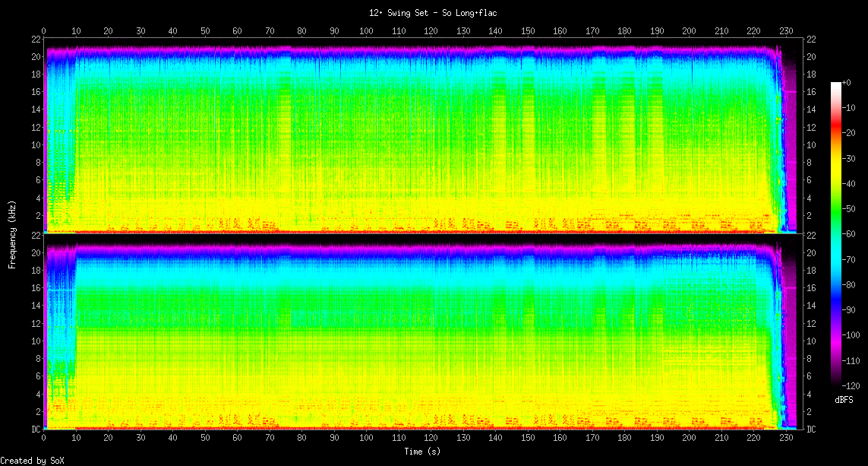The width and height of the screenshot is (868, 466).
Task: Click the bottom-right 'DC' frequency label
Action: [x=810, y=430]
